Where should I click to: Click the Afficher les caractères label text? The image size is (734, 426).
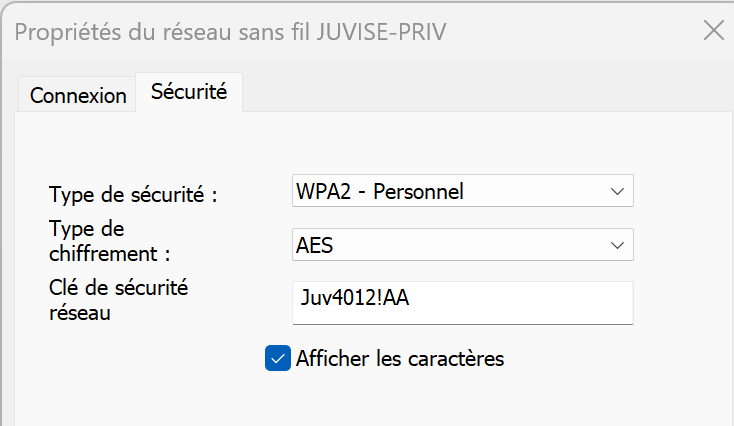[400, 357]
